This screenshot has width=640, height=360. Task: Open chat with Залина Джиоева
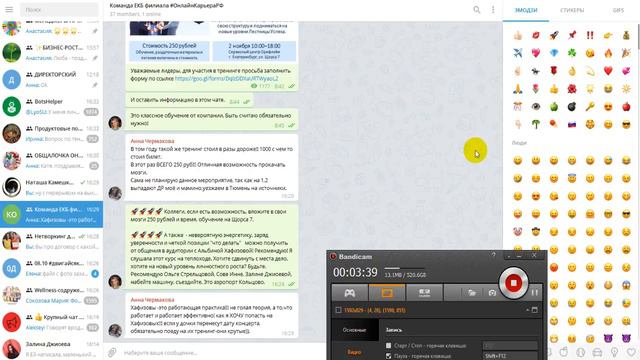tap(51, 348)
